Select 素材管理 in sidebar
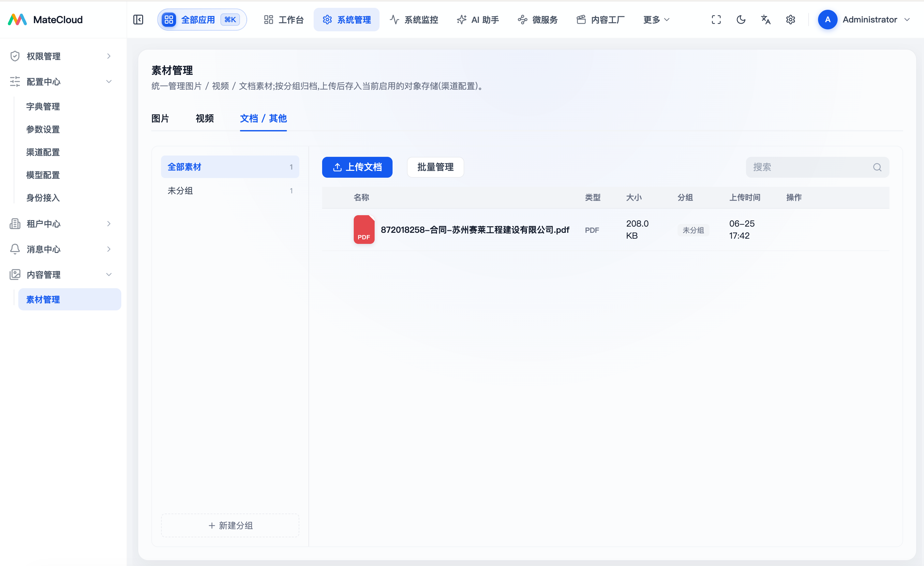This screenshot has width=924, height=566. [70, 299]
